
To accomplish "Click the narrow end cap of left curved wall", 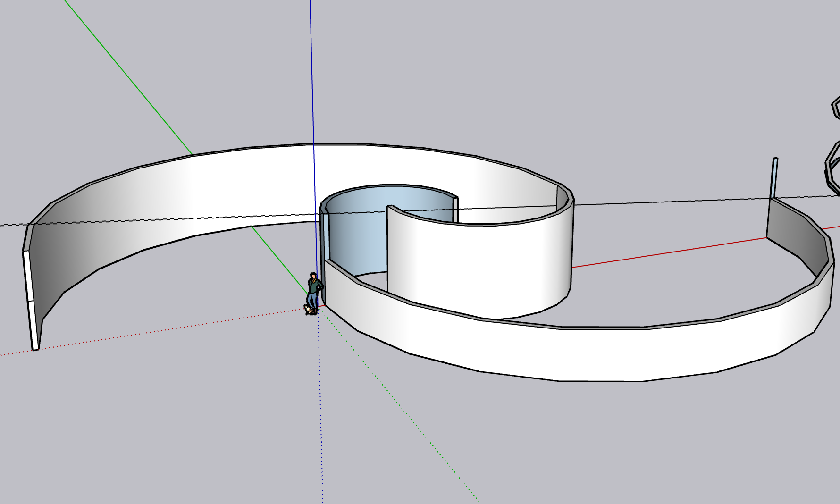I will [31, 302].
